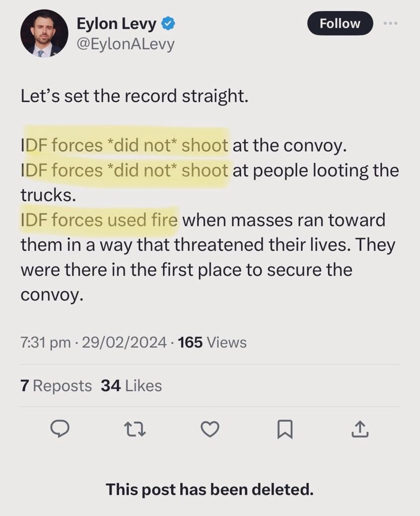
Task: Open the three-dot more options menu
Action: 390,24
